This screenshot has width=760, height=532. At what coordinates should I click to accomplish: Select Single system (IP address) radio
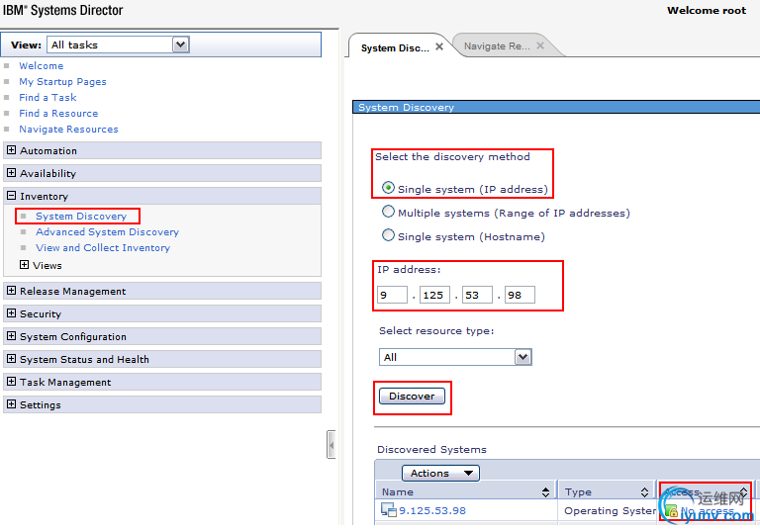click(388, 188)
